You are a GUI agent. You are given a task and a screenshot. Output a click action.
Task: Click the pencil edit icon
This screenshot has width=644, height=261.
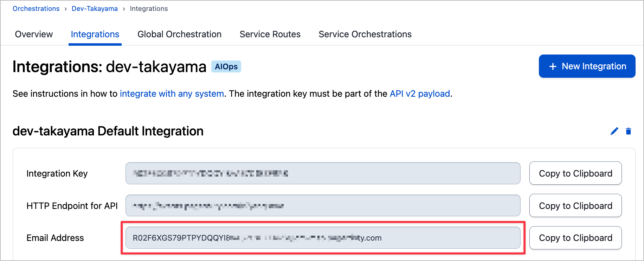614,131
